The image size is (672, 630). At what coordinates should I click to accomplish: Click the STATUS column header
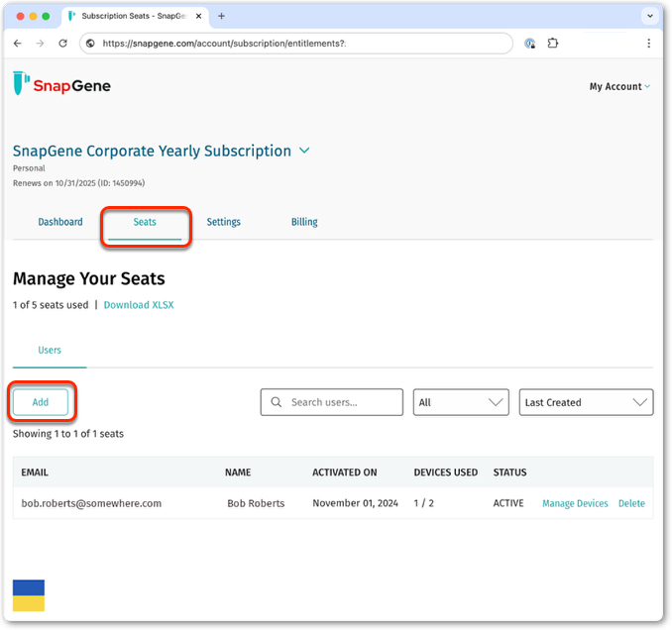[510, 472]
